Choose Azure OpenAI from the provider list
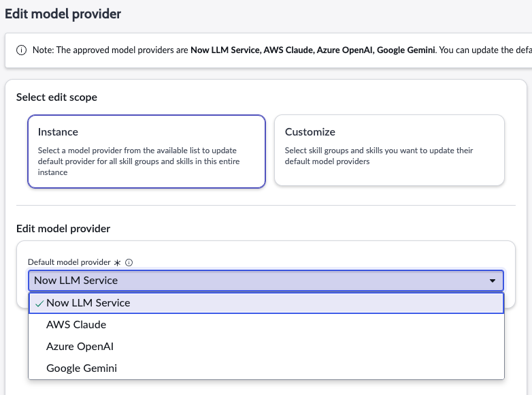This screenshot has height=395, width=532. 266,347
